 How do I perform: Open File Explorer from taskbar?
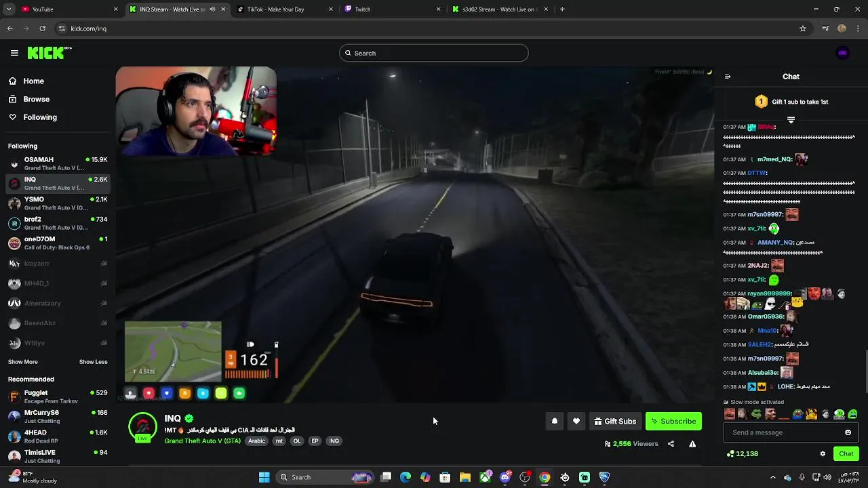pyautogui.click(x=465, y=477)
